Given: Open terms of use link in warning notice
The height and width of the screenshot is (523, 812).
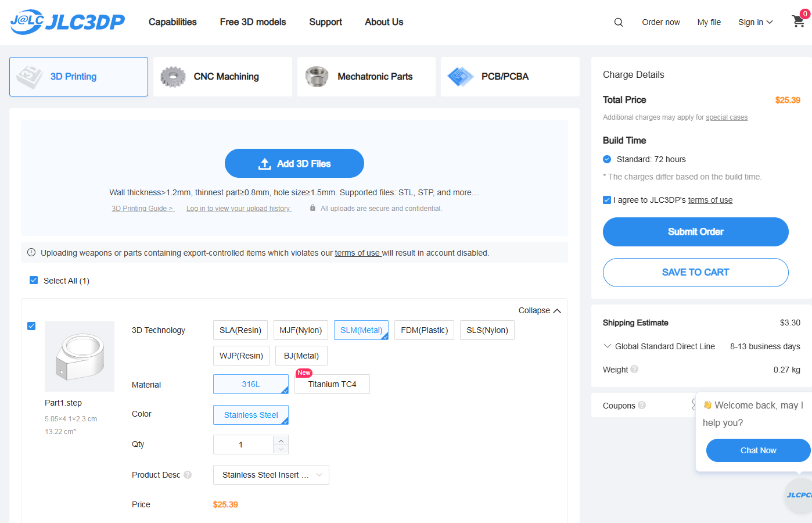Looking at the screenshot, I should tap(357, 253).
